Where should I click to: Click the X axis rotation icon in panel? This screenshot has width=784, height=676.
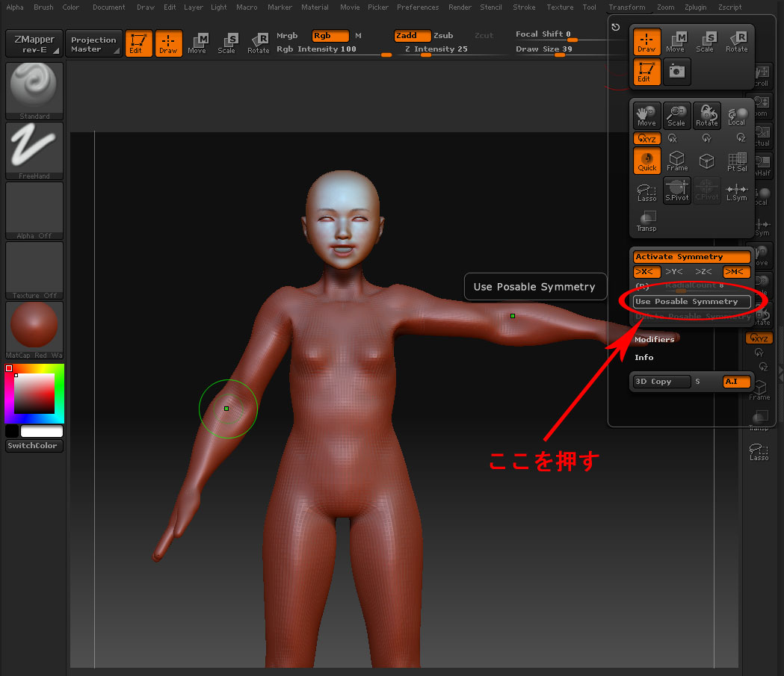click(673, 138)
